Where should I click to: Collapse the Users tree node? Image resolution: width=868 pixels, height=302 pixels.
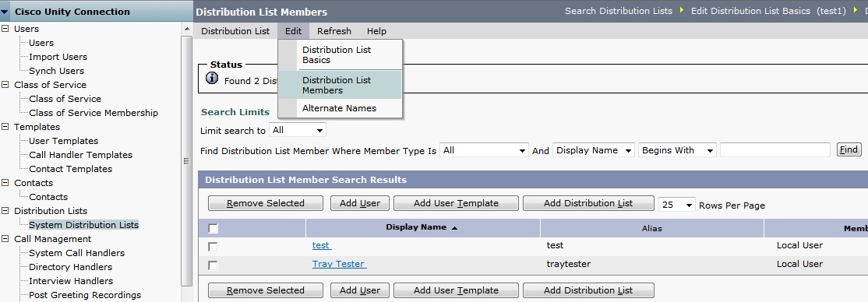point(5,28)
